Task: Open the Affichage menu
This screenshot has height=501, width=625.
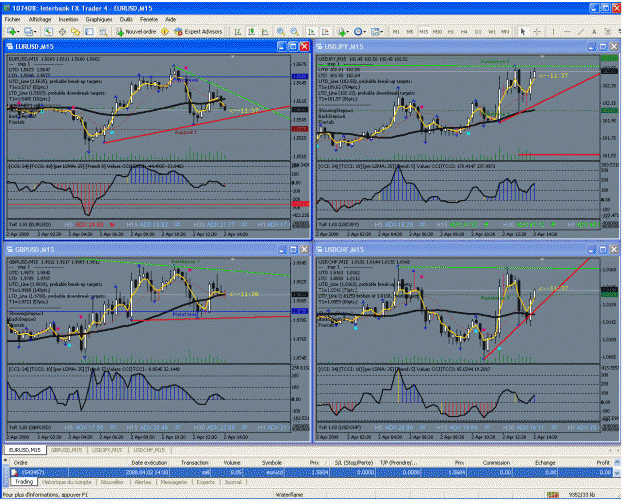Action: click(40, 19)
